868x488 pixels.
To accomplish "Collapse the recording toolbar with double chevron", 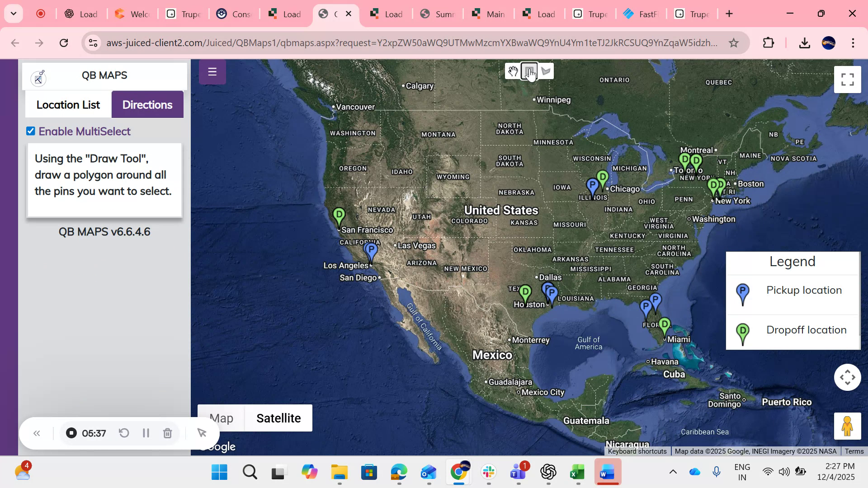I will 37,433.
